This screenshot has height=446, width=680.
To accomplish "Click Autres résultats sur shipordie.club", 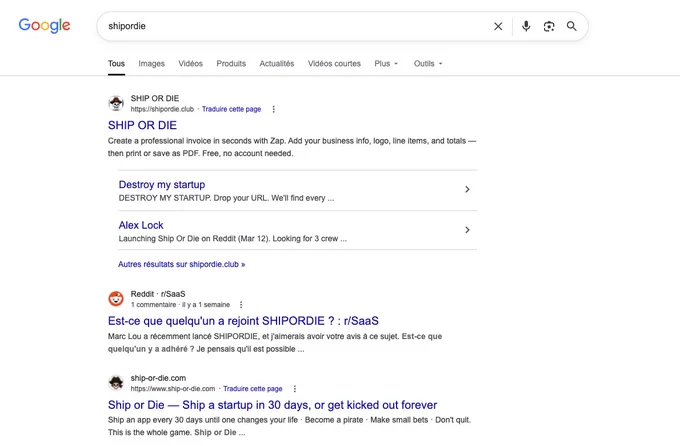I will tap(181, 264).
